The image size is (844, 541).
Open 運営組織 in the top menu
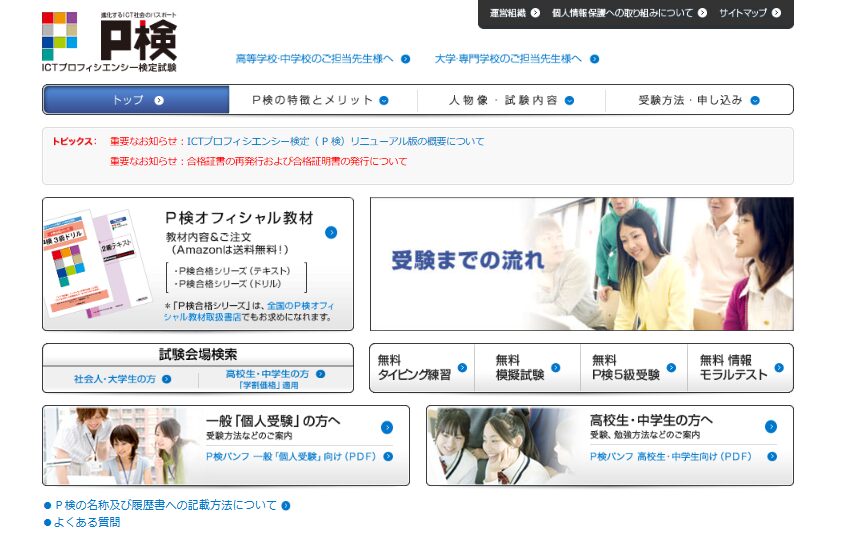coord(514,12)
